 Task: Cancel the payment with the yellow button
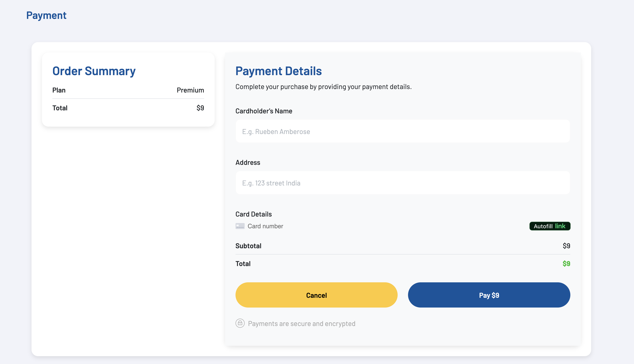point(316,295)
